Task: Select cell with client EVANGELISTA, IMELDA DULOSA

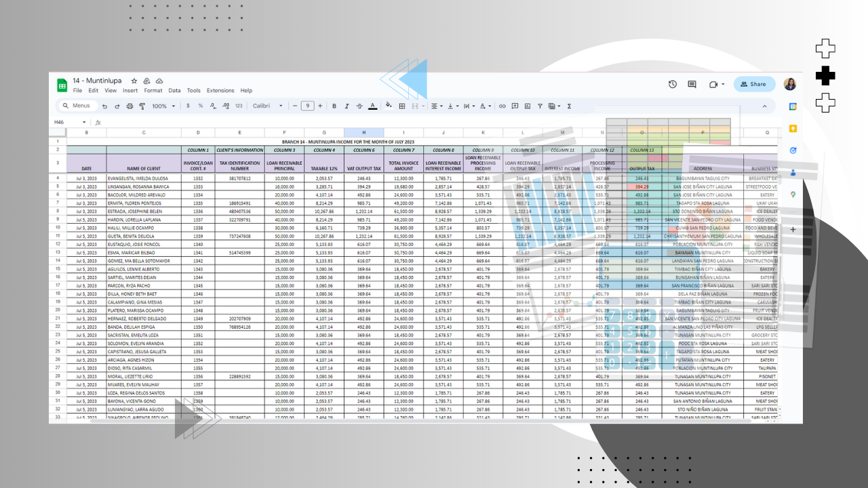Action: click(x=144, y=178)
